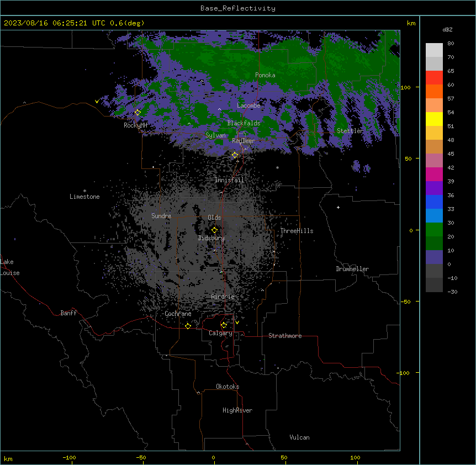476x465 pixels.
Task: Click the Olds town label
Action: point(214,218)
